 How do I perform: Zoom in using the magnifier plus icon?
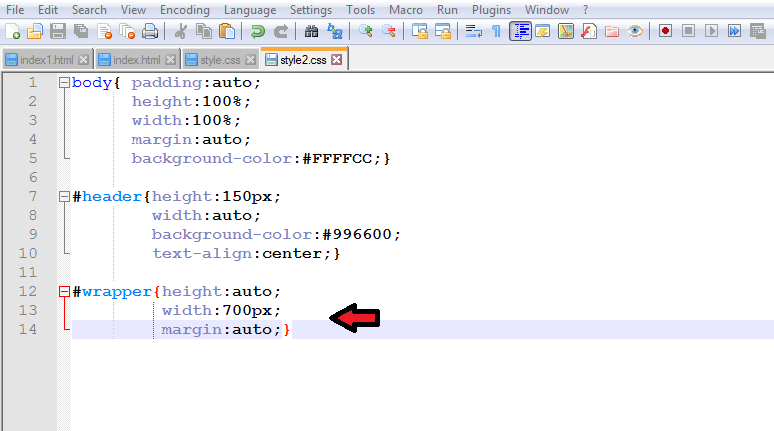366,31
